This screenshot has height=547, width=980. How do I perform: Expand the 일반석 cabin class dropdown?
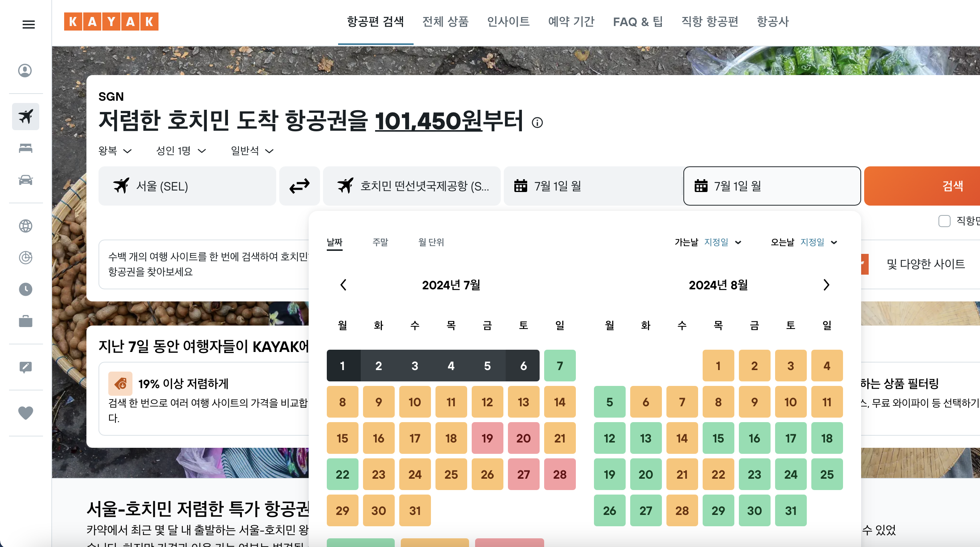(252, 151)
